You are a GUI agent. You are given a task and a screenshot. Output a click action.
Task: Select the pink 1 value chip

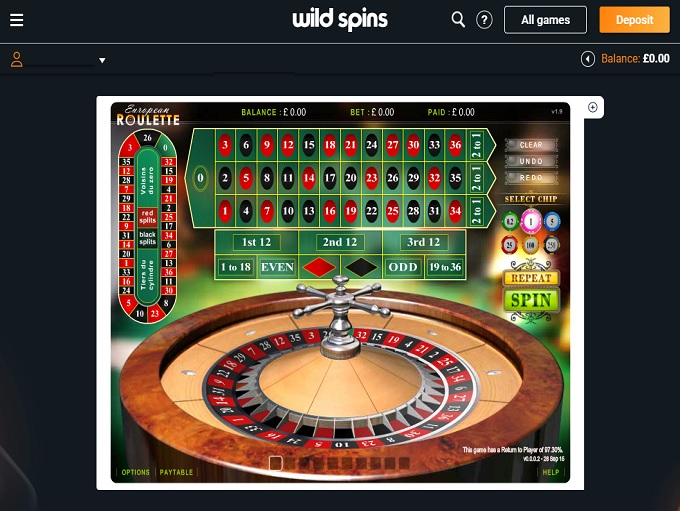coord(531,222)
